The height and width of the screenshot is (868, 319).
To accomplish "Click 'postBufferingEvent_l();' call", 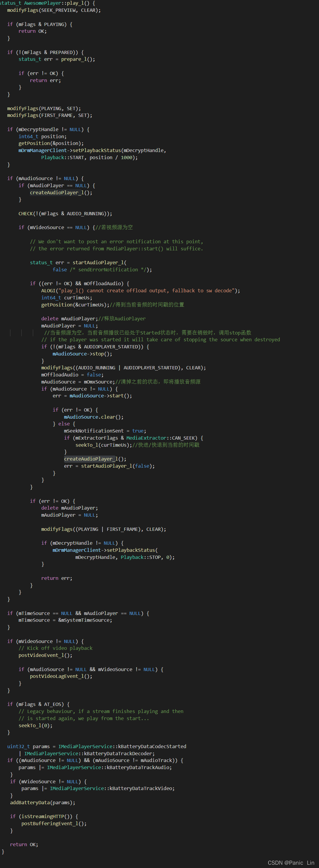I will coord(54,823).
